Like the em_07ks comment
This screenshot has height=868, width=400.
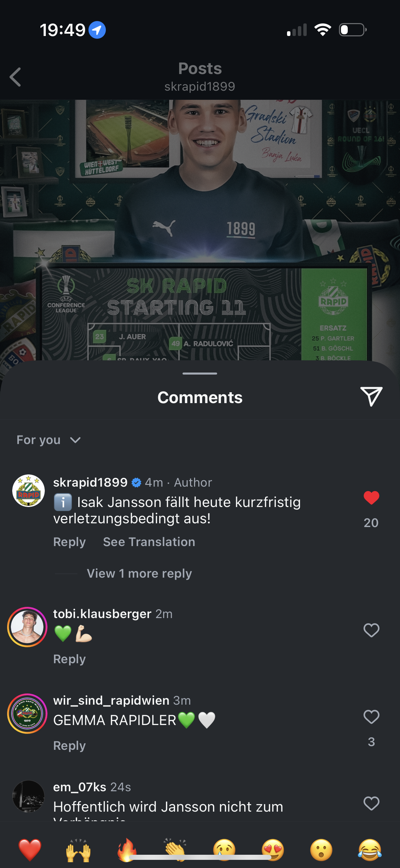pyautogui.click(x=371, y=803)
